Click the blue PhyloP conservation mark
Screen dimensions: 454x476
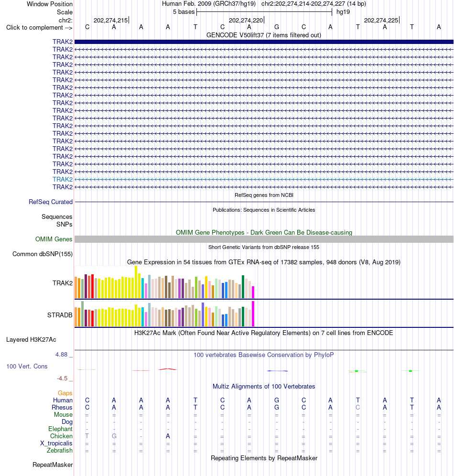(277, 371)
